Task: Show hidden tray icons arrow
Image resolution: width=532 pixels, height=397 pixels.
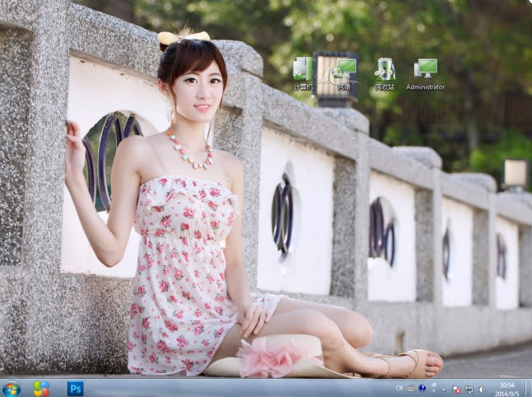Action: pyautogui.click(x=444, y=390)
